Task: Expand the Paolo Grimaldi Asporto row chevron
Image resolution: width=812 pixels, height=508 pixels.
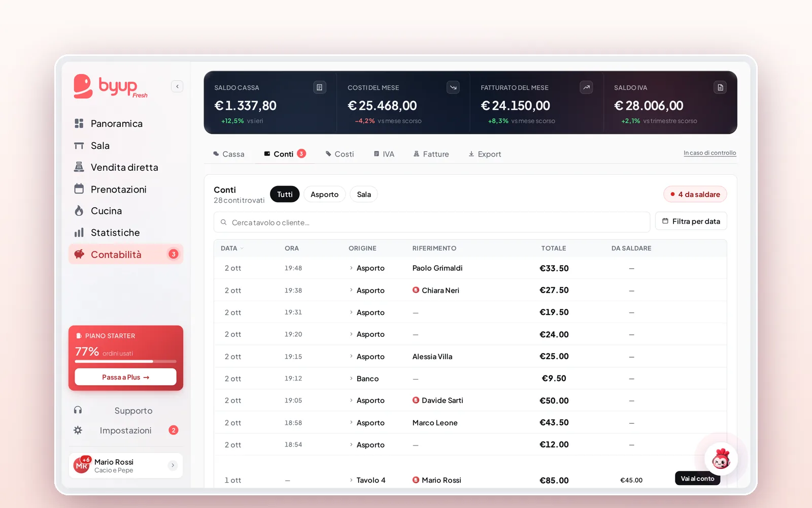Action: (x=351, y=268)
